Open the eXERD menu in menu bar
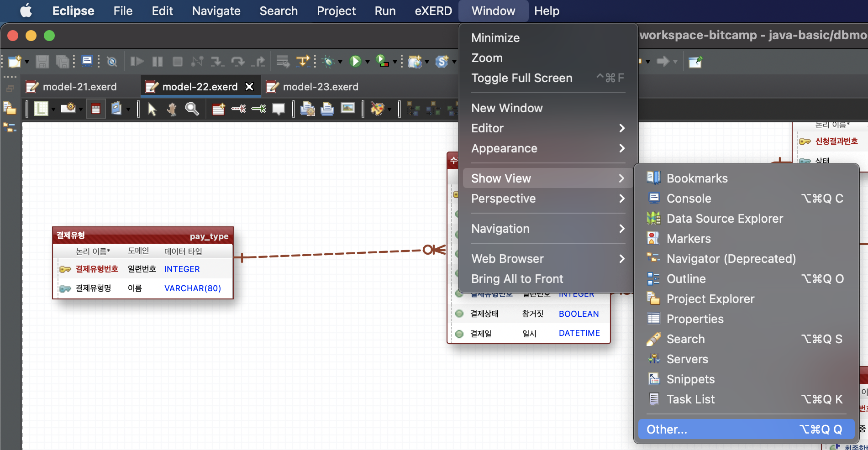868x450 pixels. coord(433,11)
